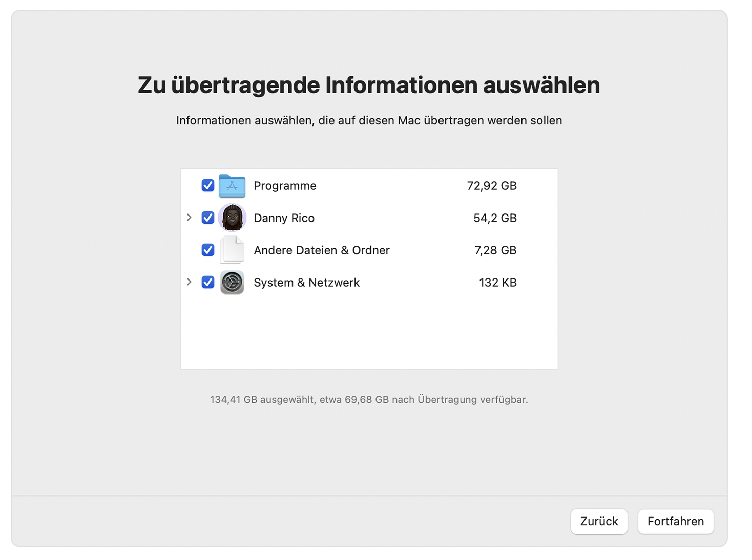Expand the System & Netzwerk item
This screenshot has height=560, width=752.
click(x=189, y=282)
